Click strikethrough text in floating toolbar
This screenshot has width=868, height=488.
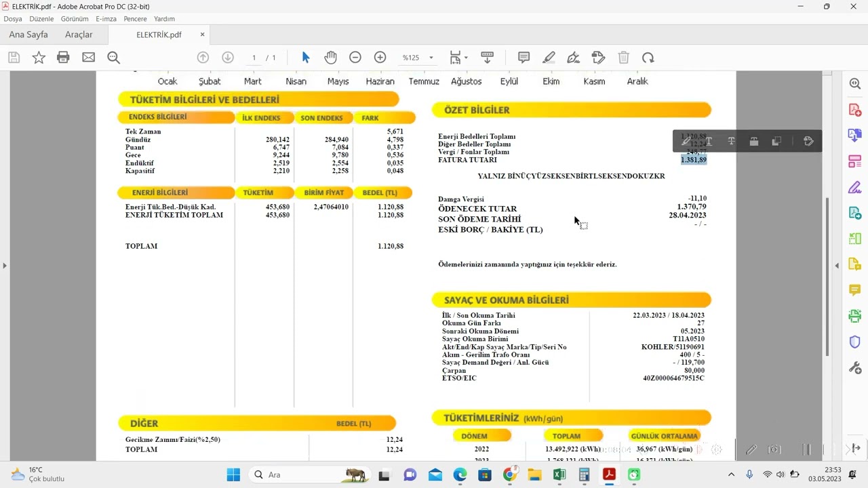pyautogui.click(x=731, y=141)
